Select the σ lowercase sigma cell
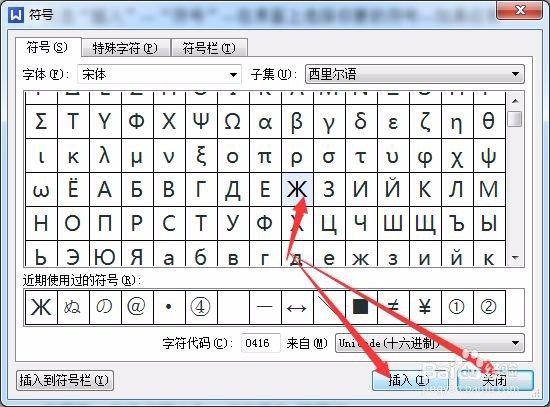 (329, 155)
